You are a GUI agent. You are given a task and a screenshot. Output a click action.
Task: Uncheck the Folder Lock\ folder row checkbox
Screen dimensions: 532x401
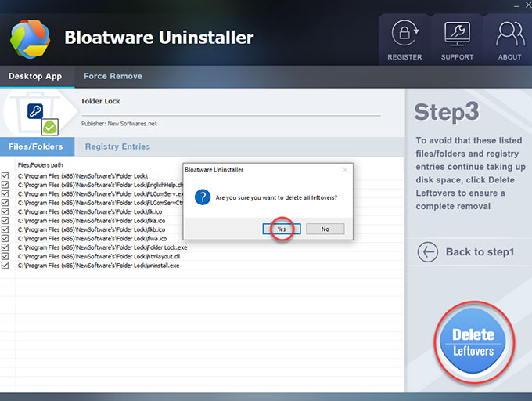[x=5, y=176]
